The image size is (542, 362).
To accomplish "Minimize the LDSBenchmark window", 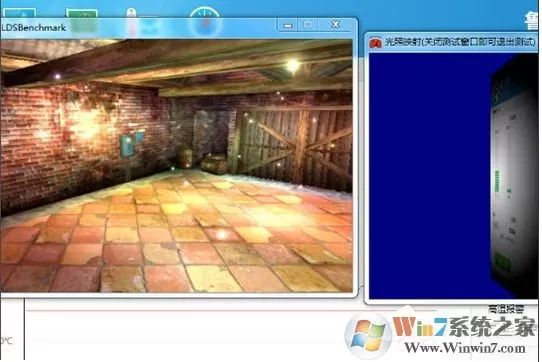I will pos(288,25).
